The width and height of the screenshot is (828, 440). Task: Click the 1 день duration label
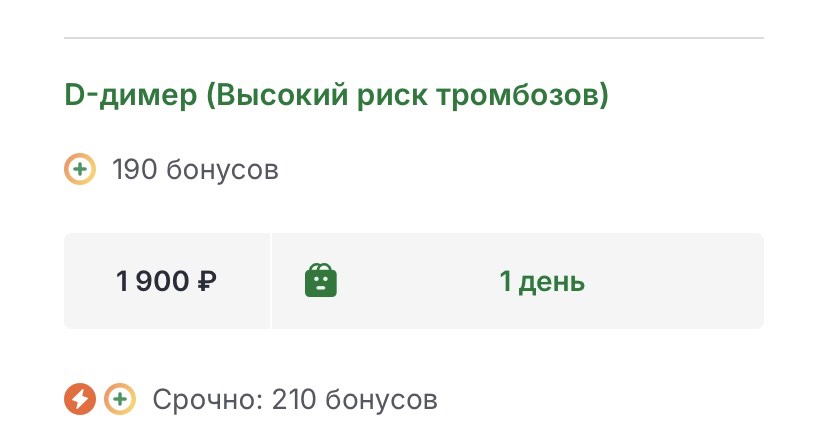[x=542, y=281]
